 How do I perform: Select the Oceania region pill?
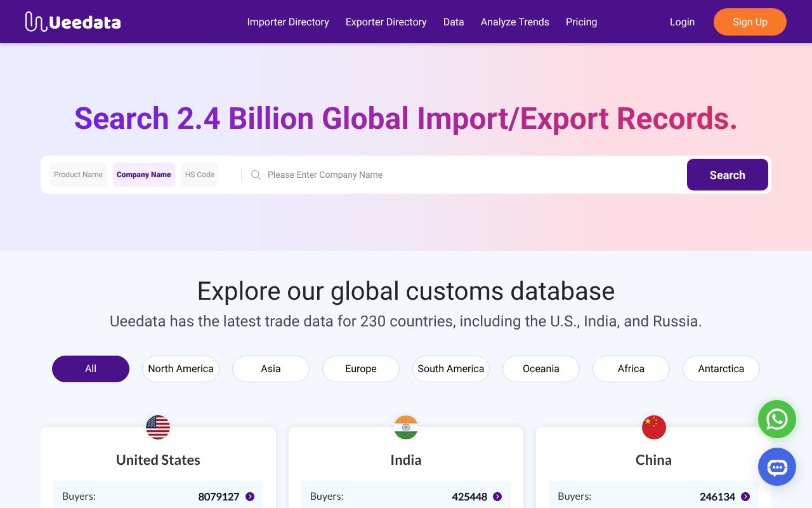tap(540, 368)
